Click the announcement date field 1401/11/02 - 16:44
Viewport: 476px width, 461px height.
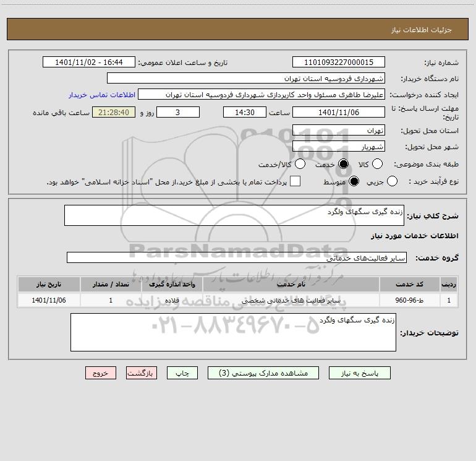point(89,62)
